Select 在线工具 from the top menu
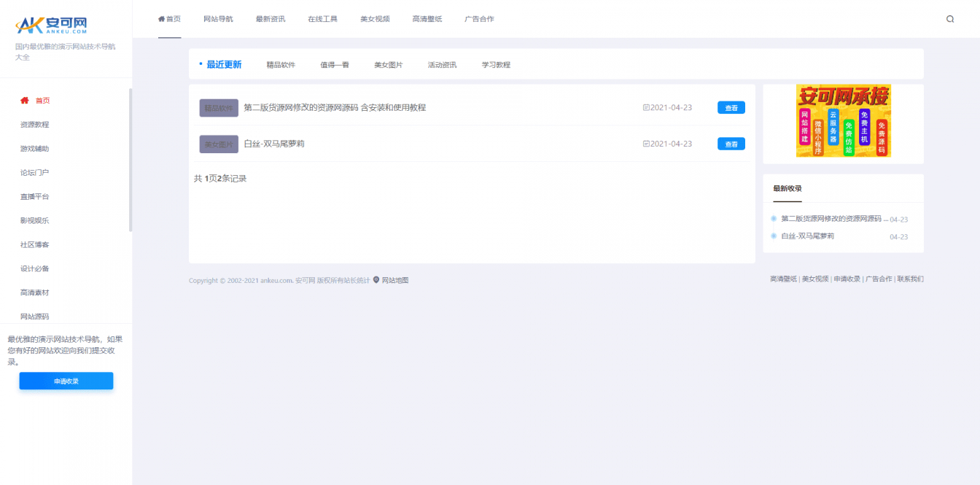This screenshot has height=485, width=980. tap(323, 19)
